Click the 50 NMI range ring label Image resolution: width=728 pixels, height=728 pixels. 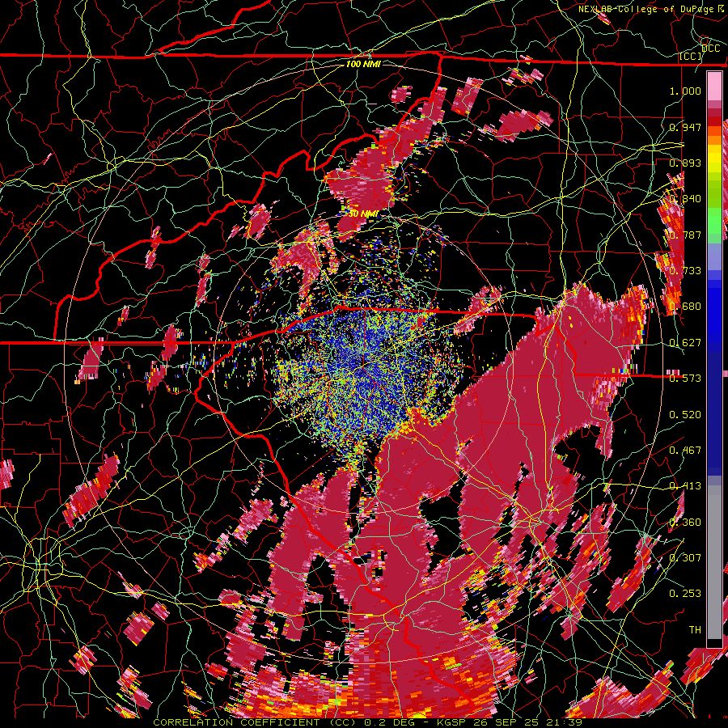(363, 214)
